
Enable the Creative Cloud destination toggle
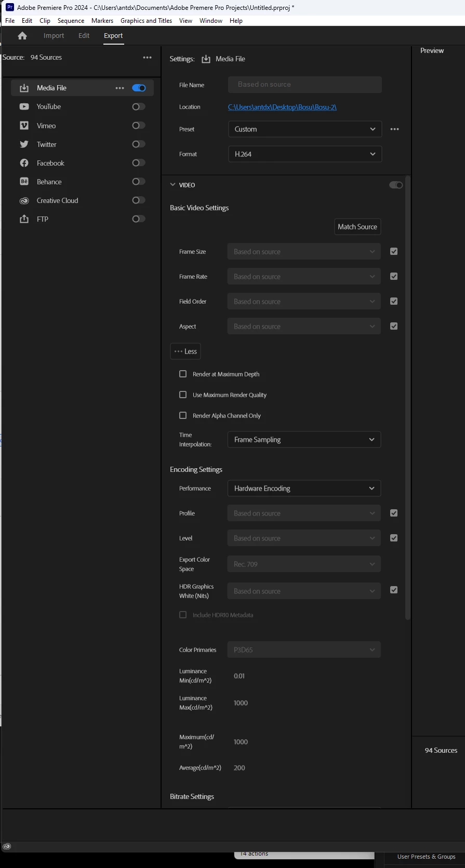tap(139, 200)
